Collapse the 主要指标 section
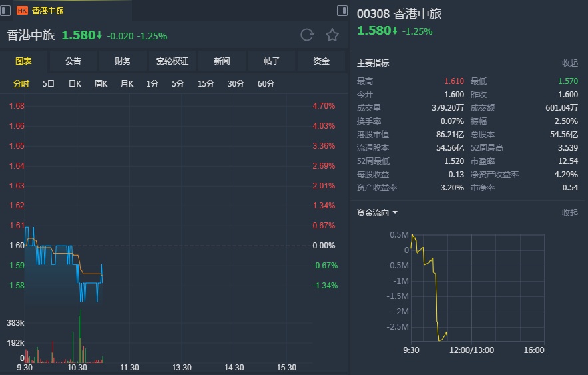Viewport: 588px width, 375px height. [570, 63]
